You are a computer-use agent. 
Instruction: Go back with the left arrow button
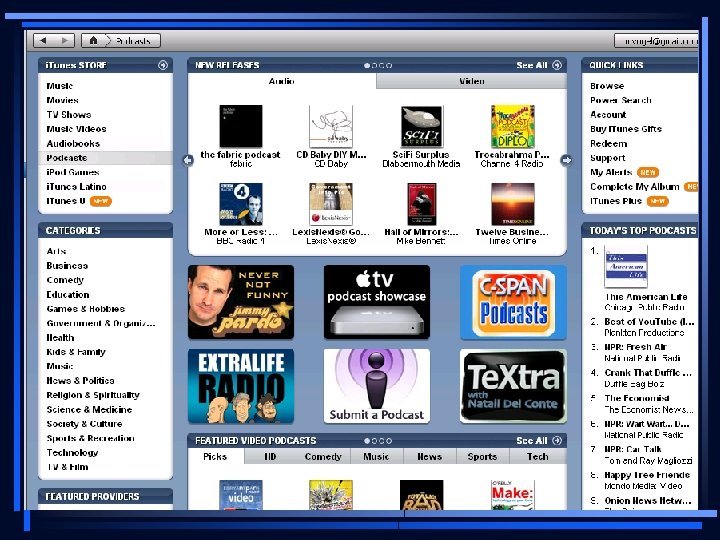[x=43, y=40]
